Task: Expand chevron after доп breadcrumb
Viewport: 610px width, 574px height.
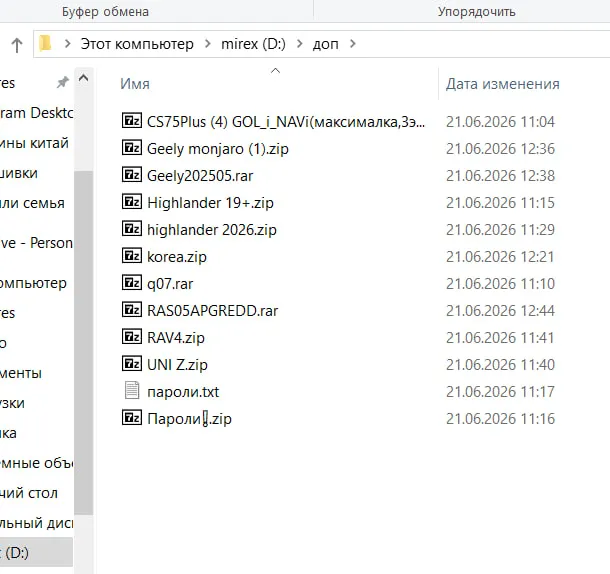Action: coord(353,44)
